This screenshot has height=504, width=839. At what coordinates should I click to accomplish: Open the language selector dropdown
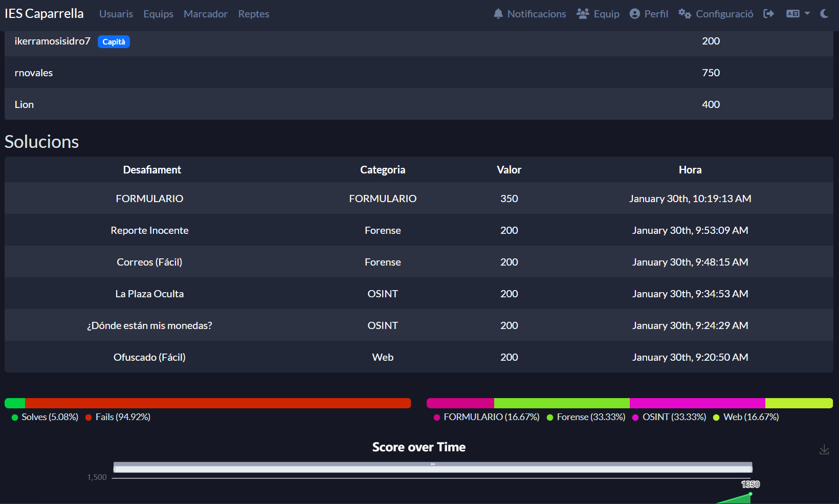(x=798, y=14)
